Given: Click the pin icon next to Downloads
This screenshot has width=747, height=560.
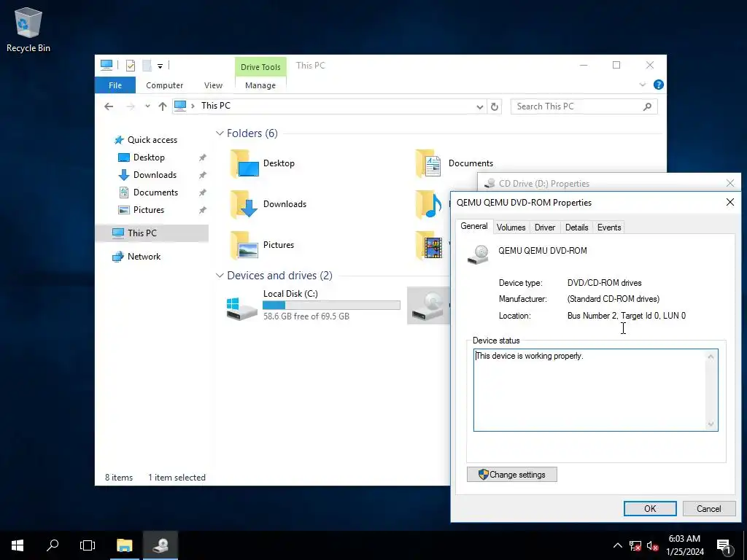Looking at the screenshot, I should (x=203, y=175).
